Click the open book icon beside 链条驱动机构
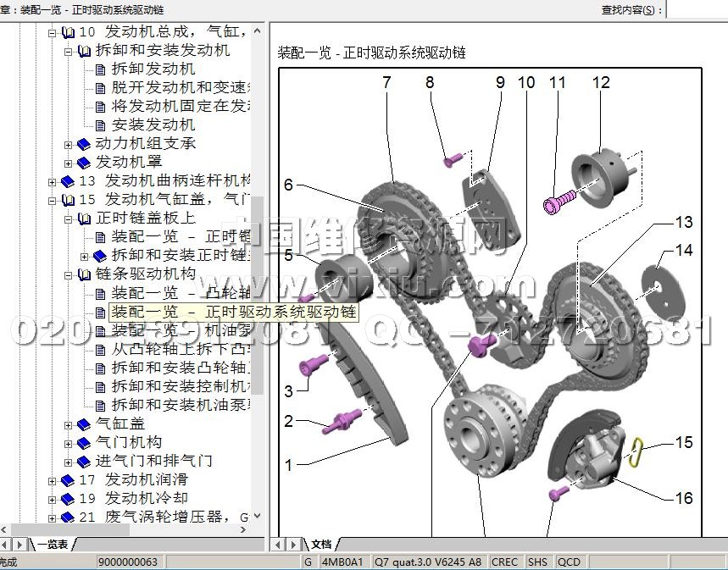Screen dimensions: 728x570 tap(83, 274)
